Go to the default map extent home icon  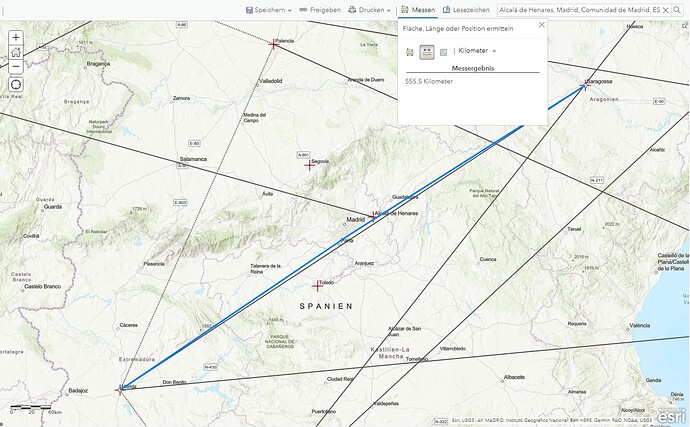pyautogui.click(x=16, y=52)
